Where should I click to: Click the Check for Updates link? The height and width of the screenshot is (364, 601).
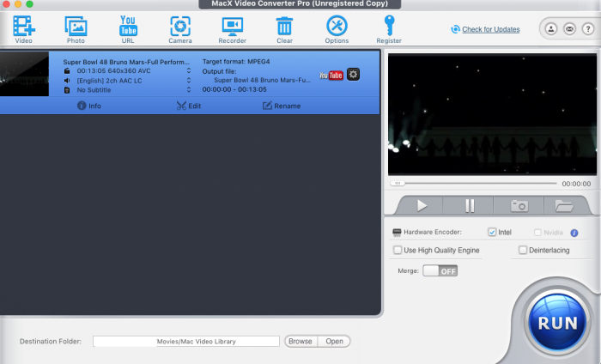[490, 29]
